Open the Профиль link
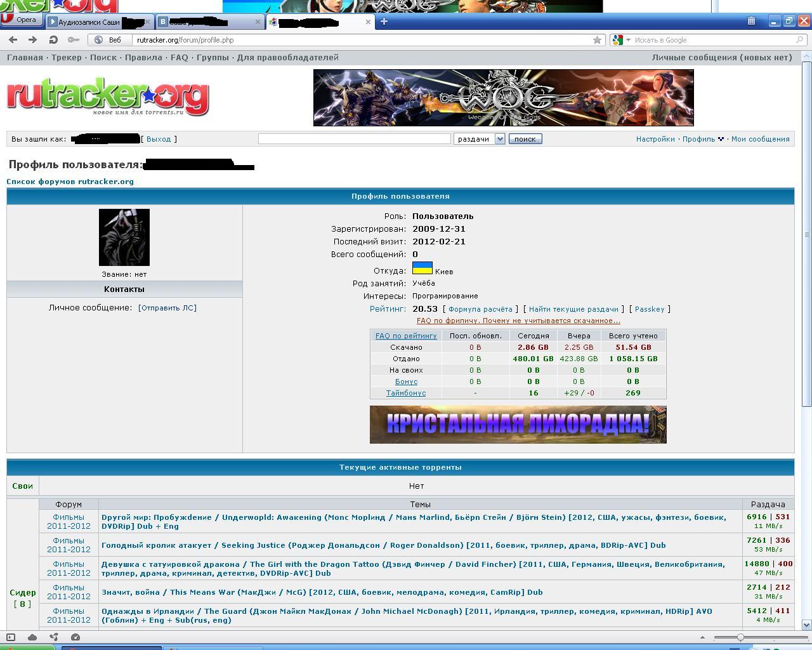Screen dimensions: 812x650 698,139
